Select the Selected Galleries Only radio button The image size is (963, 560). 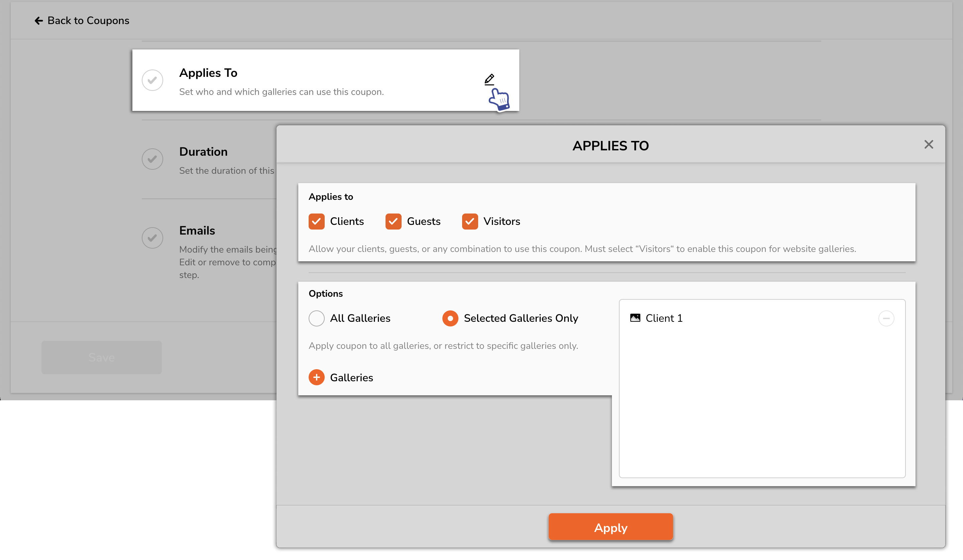pos(450,318)
